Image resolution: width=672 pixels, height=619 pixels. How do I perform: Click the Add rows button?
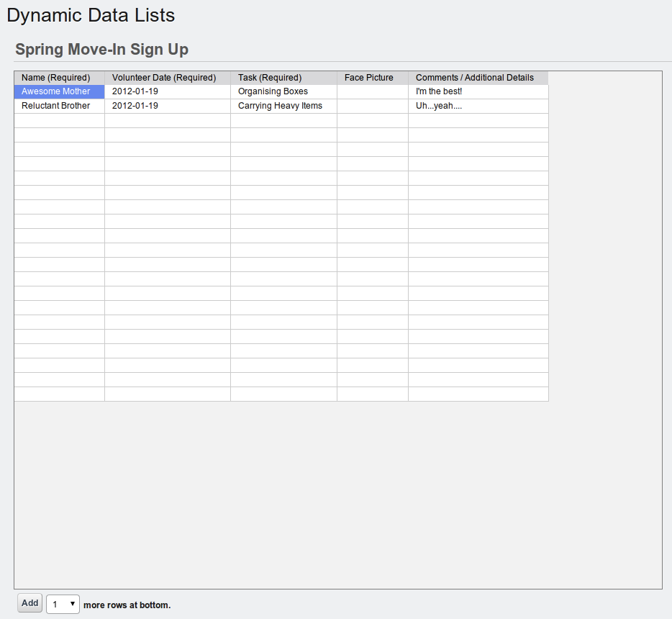(x=30, y=603)
